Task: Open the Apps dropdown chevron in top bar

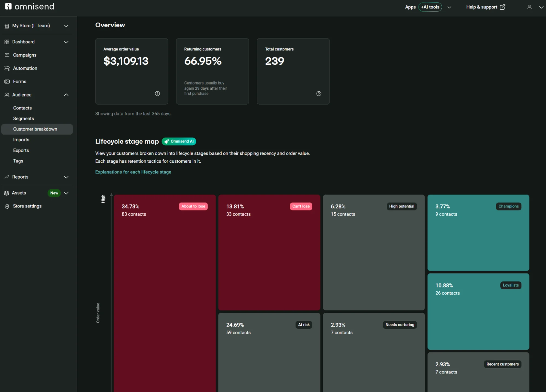Action: (449, 7)
